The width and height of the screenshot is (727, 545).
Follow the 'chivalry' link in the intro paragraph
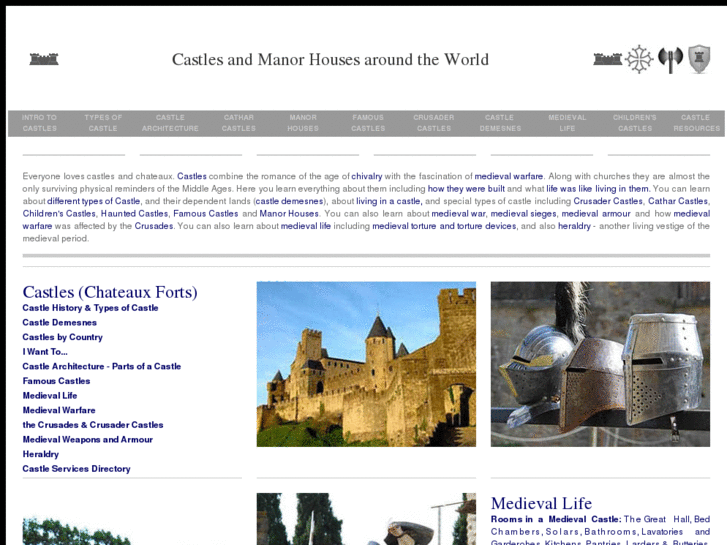coord(367,176)
